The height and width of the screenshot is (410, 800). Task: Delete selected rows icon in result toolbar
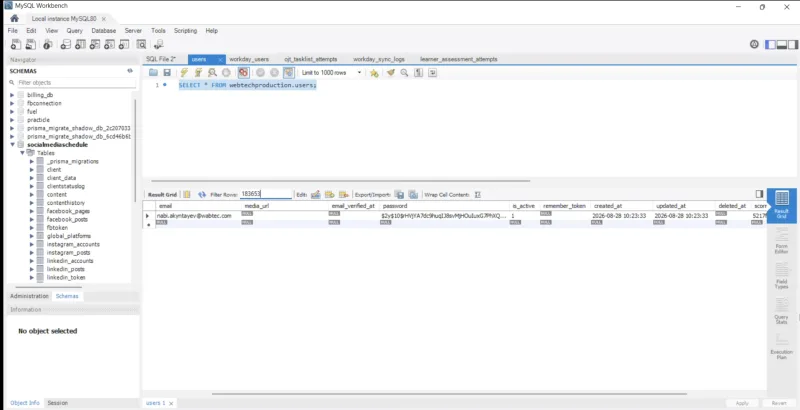coord(344,195)
